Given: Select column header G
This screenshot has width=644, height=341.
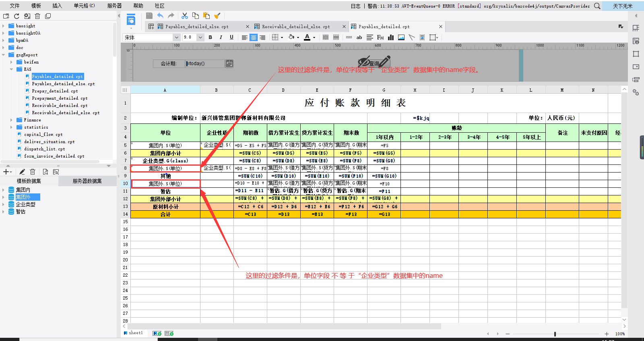Looking at the screenshot, I should [x=384, y=90].
